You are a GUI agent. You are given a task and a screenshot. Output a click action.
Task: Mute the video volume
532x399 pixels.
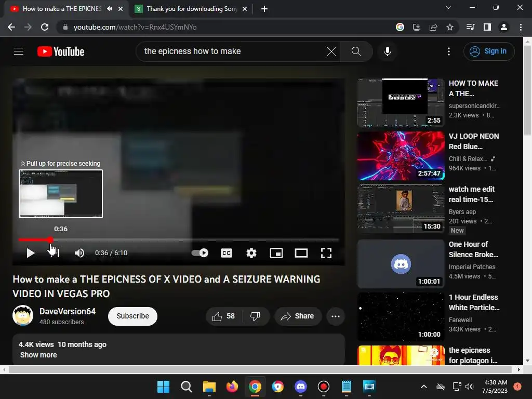[x=79, y=253]
